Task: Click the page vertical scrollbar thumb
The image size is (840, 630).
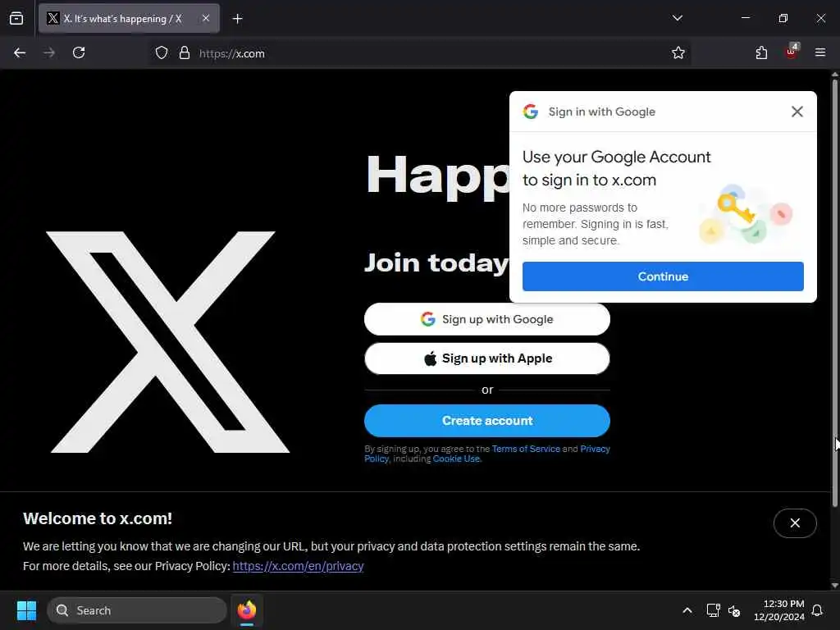Action: point(834,292)
